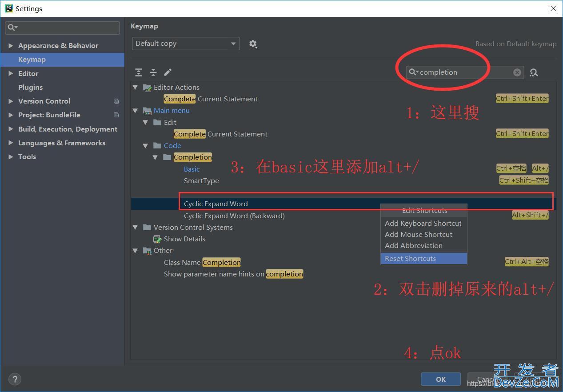The height and width of the screenshot is (392, 563).
Task: Expand the Tools settings section
Action: (11, 157)
